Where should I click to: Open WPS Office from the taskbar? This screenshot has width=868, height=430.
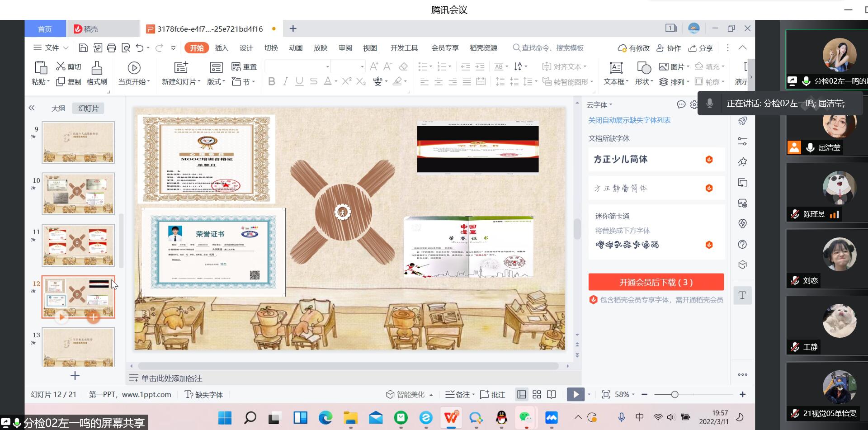pos(451,418)
